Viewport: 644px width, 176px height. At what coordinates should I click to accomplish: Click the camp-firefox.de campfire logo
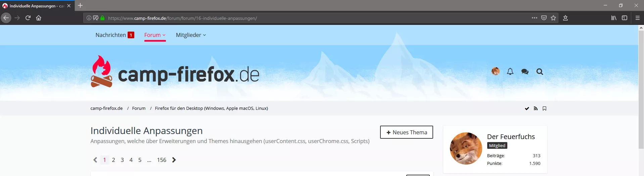pyautogui.click(x=101, y=72)
